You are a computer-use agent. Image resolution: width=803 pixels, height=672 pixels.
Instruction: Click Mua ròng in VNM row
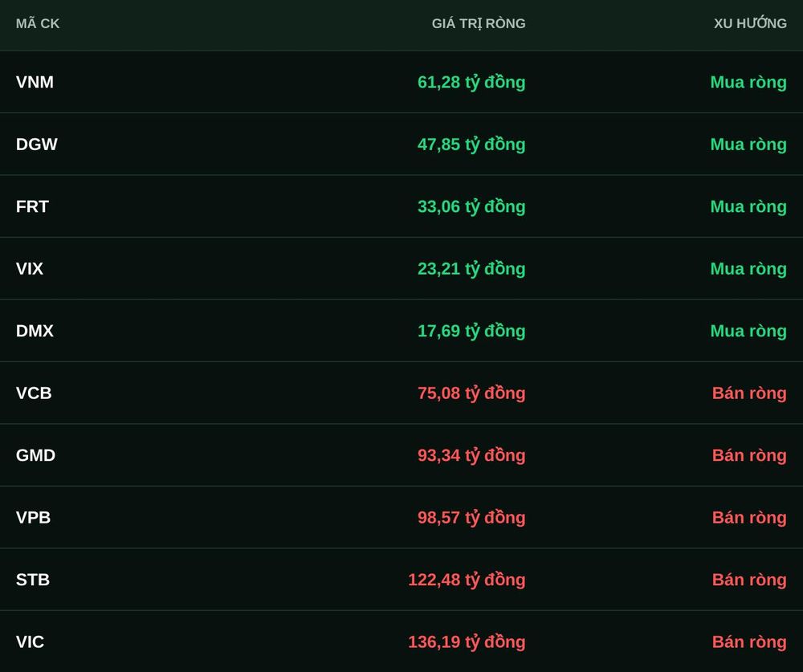(748, 83)
